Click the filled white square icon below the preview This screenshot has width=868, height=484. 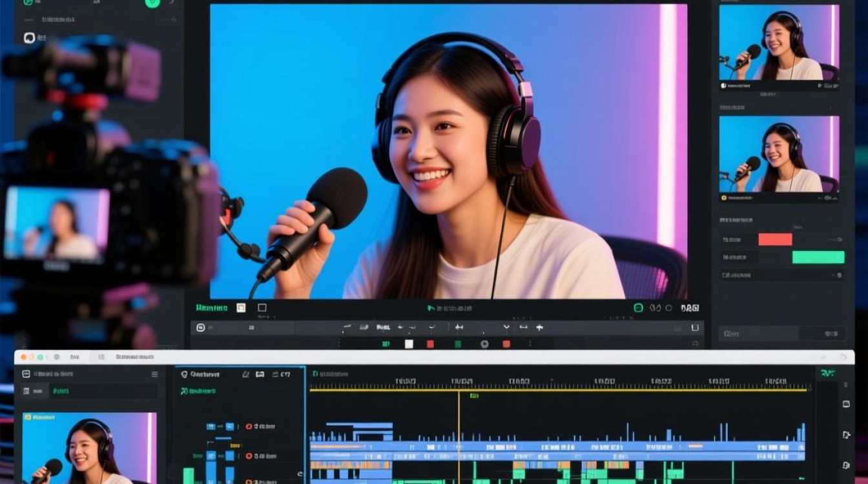[241, 308]
